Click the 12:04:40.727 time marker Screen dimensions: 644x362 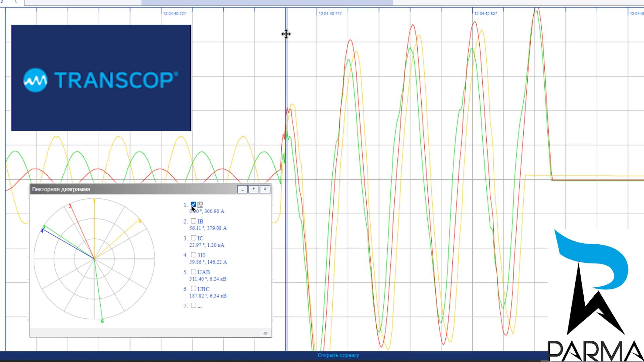click(174, 14)
